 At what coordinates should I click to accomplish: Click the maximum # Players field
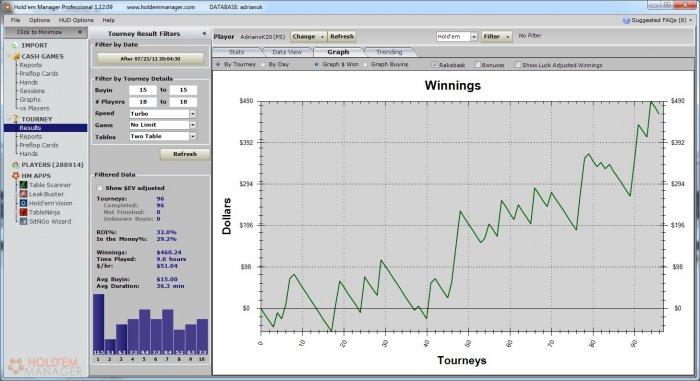(x=183, y=102)
